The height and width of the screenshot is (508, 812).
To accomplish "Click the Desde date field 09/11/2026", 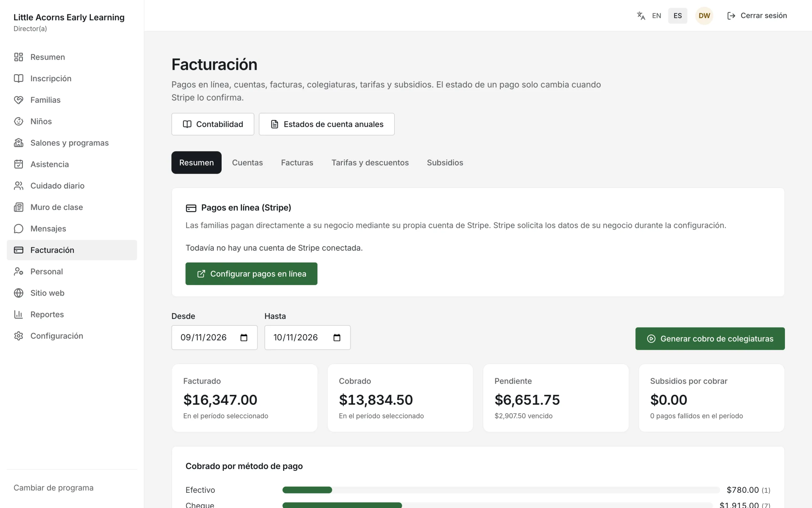I will [214, 337].
